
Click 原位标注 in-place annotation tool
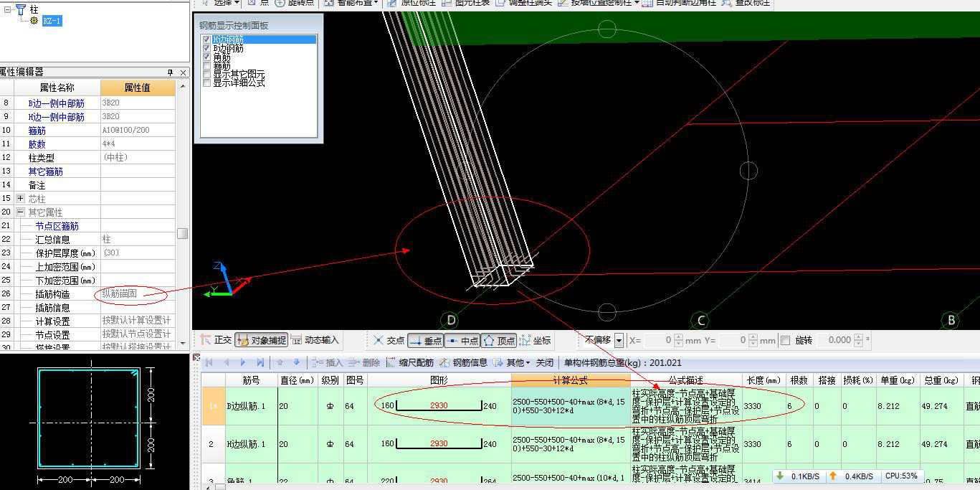pyautogui.click(x=411, y=3)
